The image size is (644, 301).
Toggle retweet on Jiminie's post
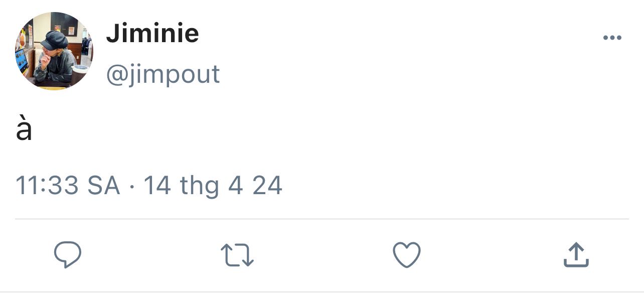point(237,255)
